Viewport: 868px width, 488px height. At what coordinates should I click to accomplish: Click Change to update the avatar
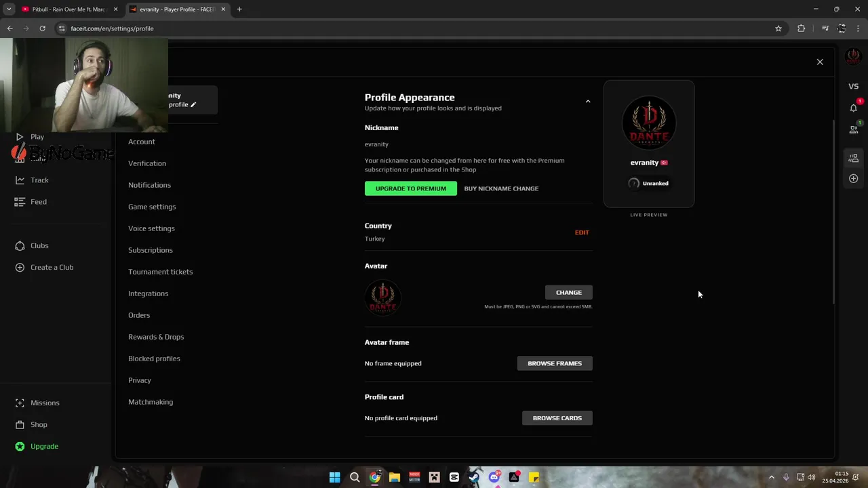coord(569,292)
